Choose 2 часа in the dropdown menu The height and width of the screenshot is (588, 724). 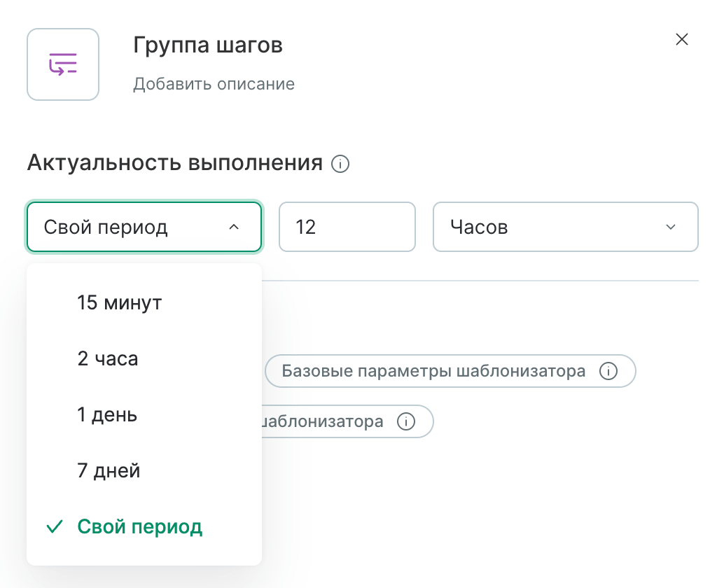click(x=109, y=358)
